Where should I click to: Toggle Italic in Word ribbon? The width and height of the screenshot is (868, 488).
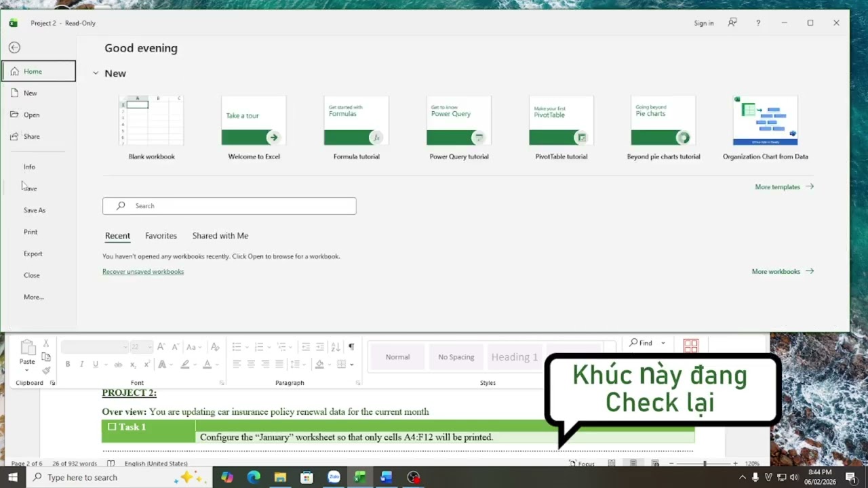point(81,365)
